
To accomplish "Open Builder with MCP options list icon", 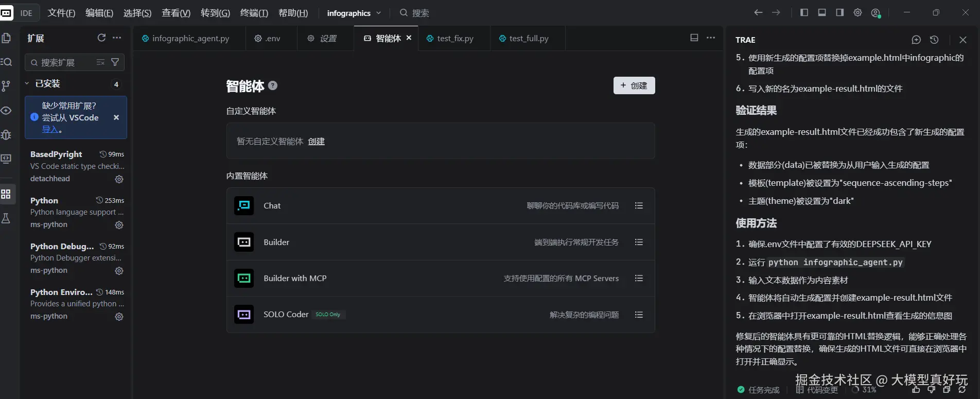I will coord(639,278).
